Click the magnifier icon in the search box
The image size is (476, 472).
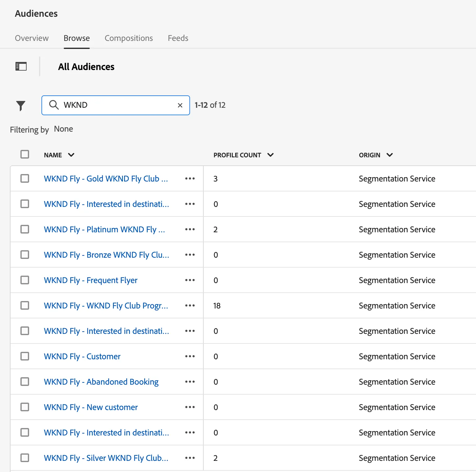click(54, 105)
